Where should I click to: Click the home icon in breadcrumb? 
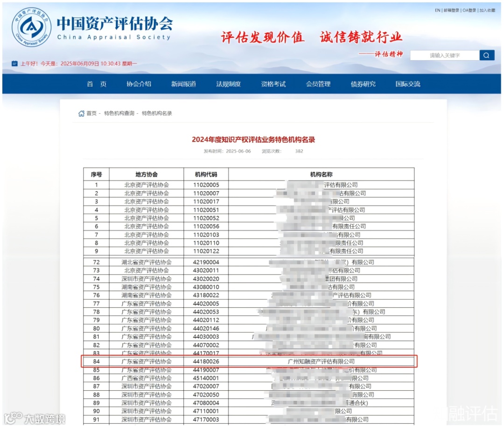click(x=81, y=113)
